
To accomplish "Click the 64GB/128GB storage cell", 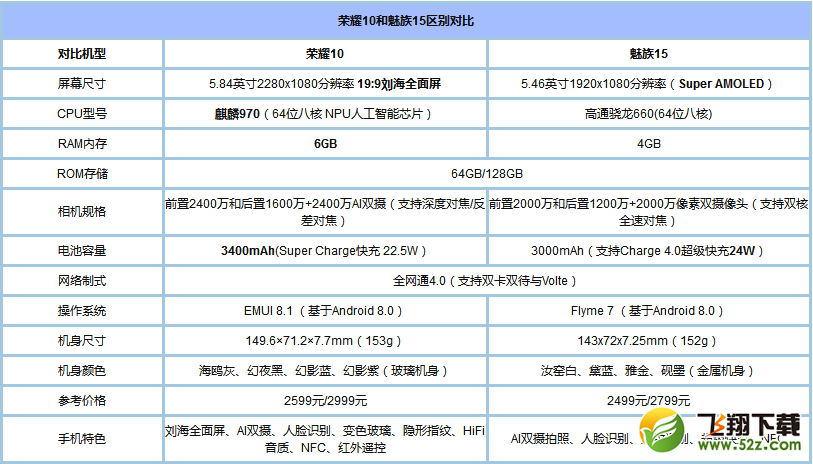I will pyautogui.click(x=487, y=174).
